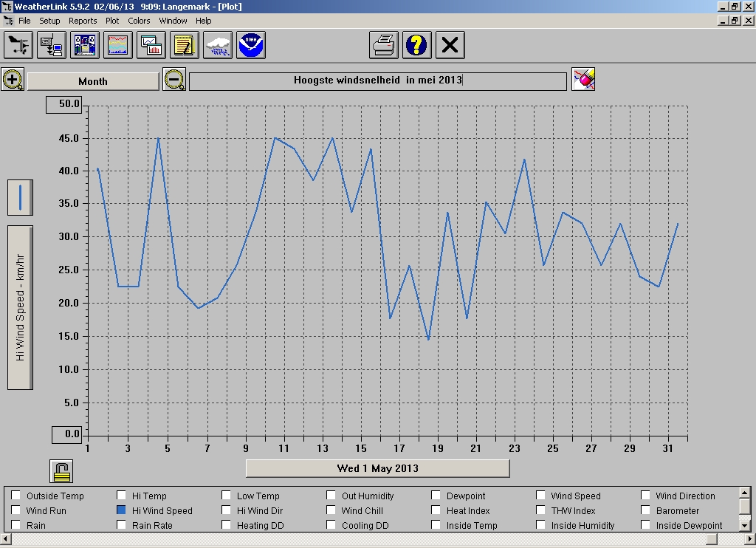Open the Help menu
This screenshot has height=548, width=756.
[204, 21]
